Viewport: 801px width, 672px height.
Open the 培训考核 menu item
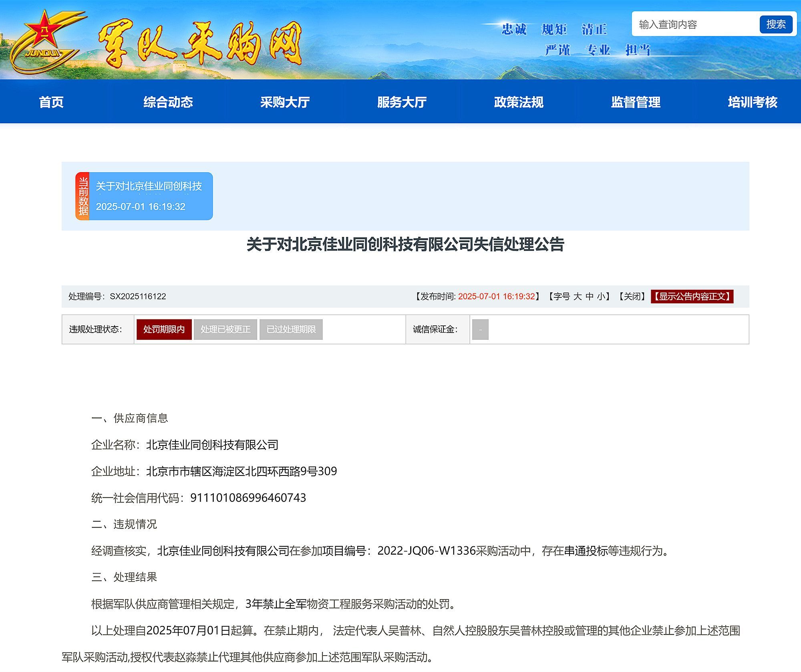[753, 102]
